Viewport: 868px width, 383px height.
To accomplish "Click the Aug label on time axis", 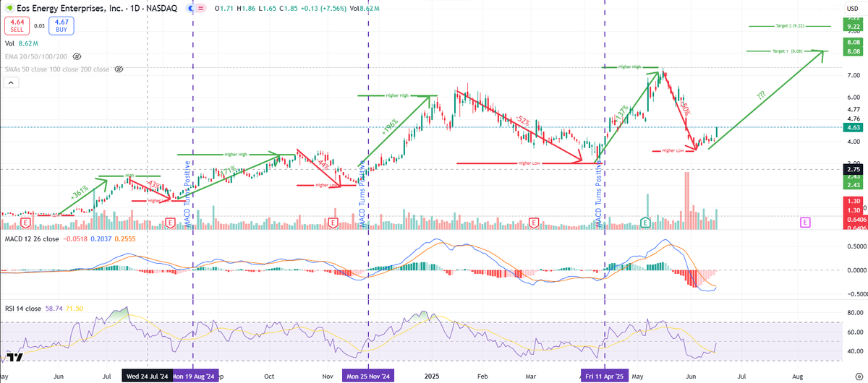I will pos(798,376).
